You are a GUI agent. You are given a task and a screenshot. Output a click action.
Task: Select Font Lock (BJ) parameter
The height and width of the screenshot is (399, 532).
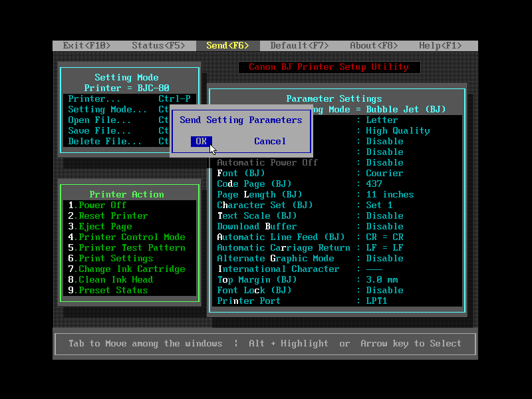(x=254, y=290)
